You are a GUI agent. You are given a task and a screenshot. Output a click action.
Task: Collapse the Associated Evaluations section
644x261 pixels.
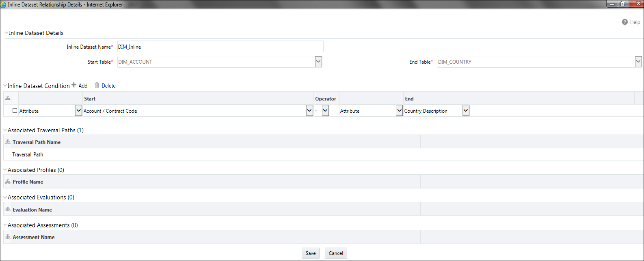pyautogui.click(x=5, y=198)
